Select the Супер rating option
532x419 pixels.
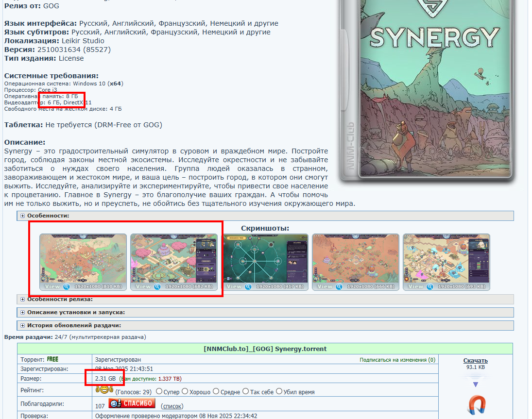coord(159,391)
